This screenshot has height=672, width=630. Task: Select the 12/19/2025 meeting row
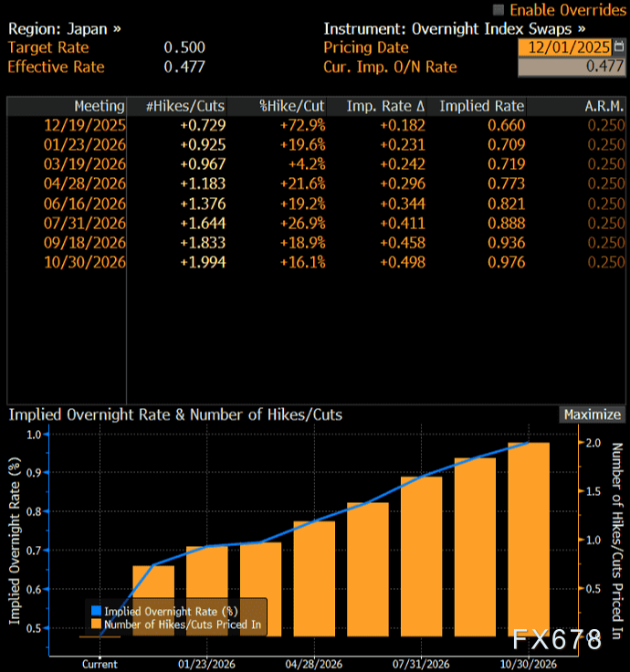[85, 125]
